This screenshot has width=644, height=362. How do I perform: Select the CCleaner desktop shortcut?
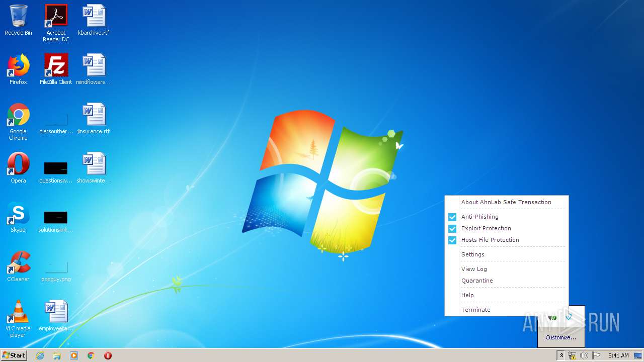[x=18, y=266]
